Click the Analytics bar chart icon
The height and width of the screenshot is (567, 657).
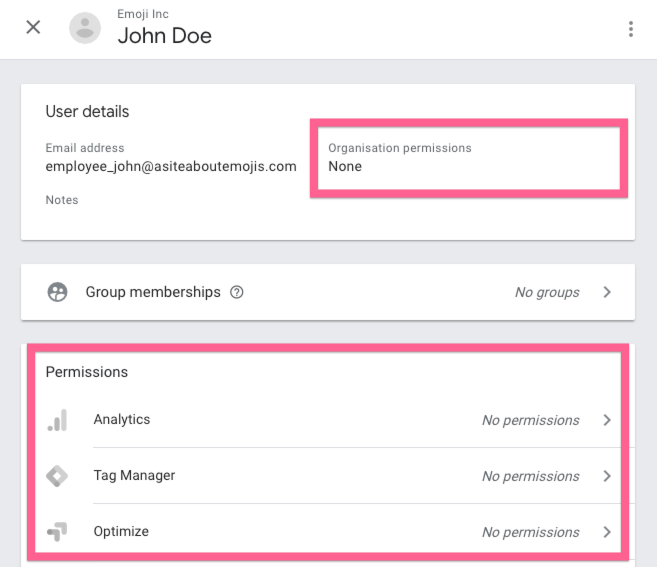(x=58, y=420)
